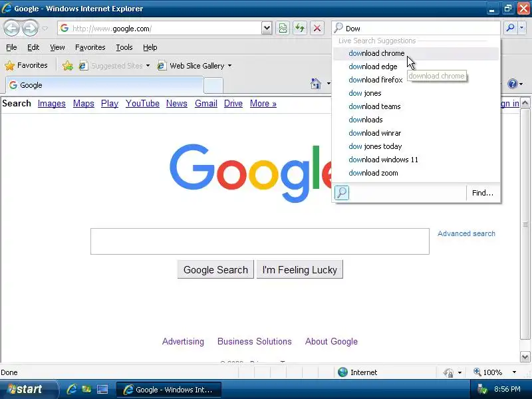Expand the address bar URL history dropdown
532x399 pixels.
tap(267, 28)
